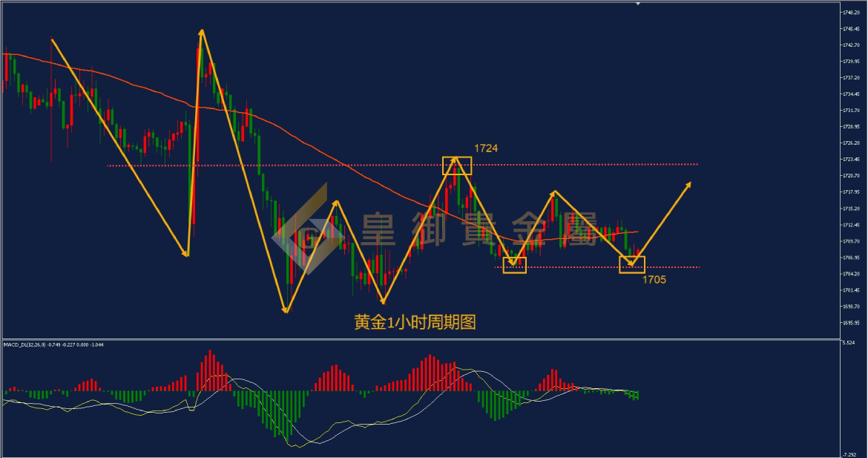868x458 pixels.
Task: Click the -7.292 MACD scale value
Action: coord(849,454)
